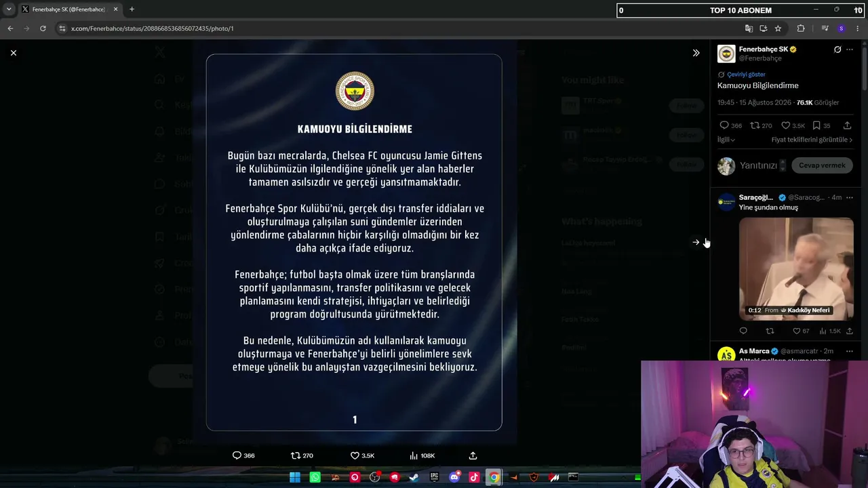
Task: Close the Fenerbahçe SK browser tab
Action: click(115, 9)
